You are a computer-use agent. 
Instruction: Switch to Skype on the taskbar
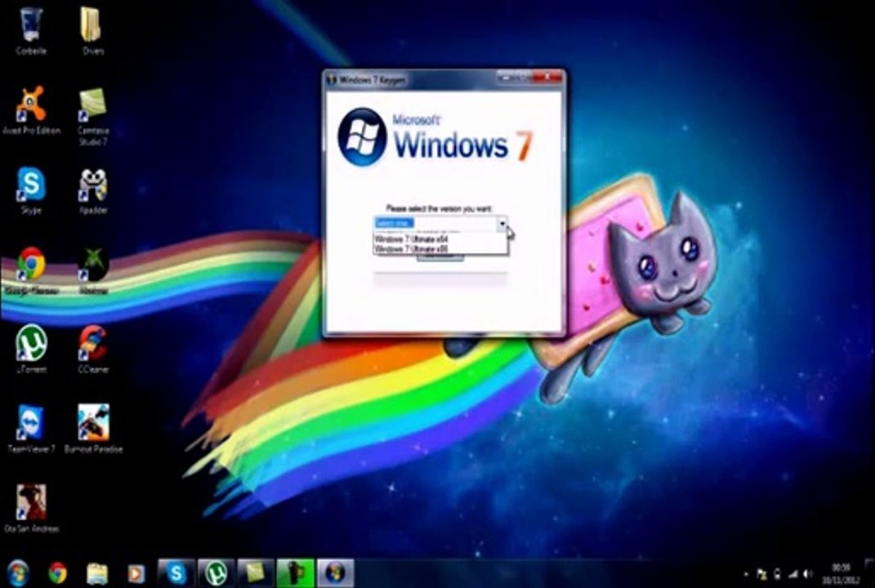176,573
